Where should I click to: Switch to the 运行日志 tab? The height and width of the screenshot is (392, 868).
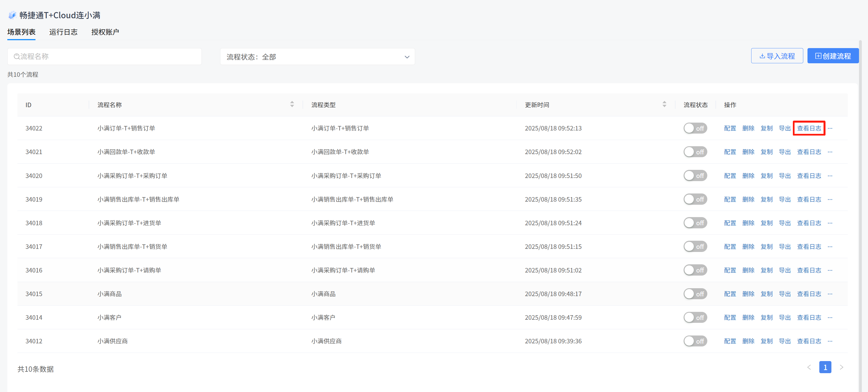pyautogui.click(x=63, y=32)
